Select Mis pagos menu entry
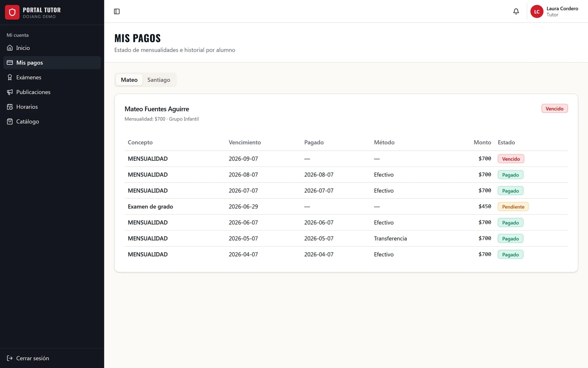 click(52, 62)
